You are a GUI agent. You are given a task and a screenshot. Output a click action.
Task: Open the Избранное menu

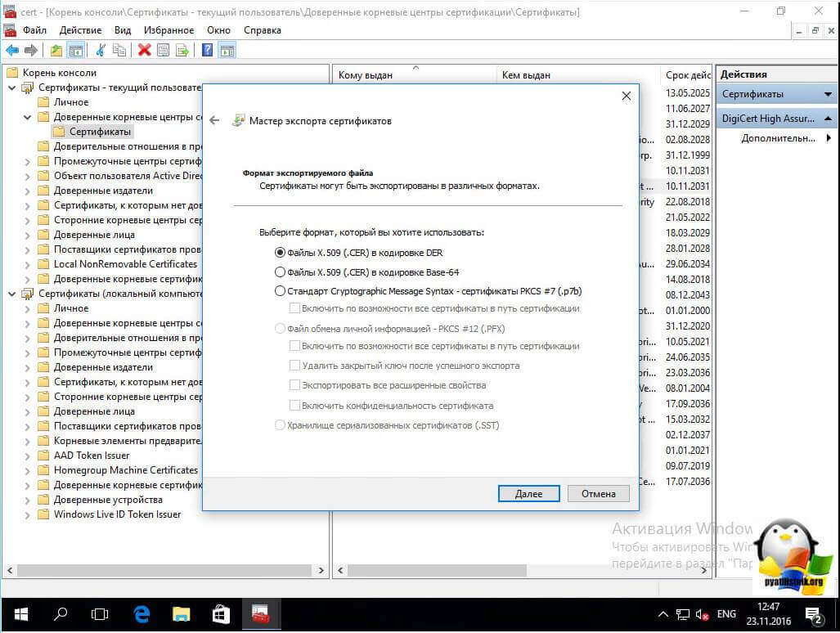click(168, 30)
